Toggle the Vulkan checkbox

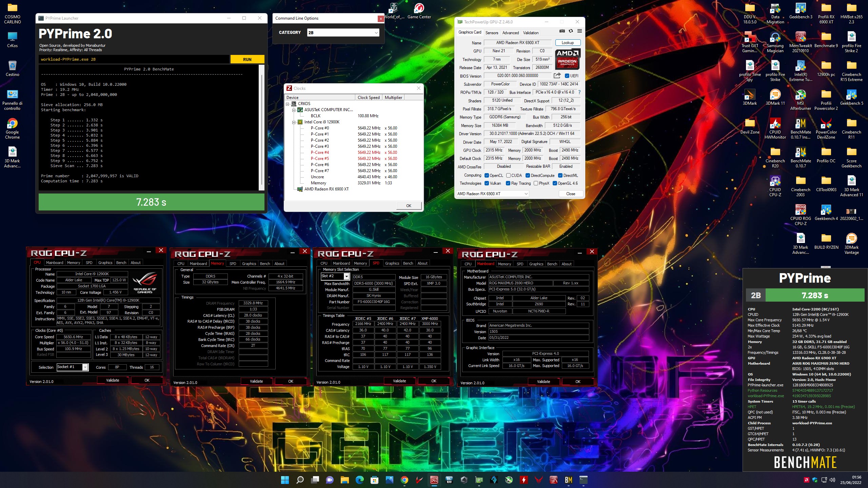[487, 183]
